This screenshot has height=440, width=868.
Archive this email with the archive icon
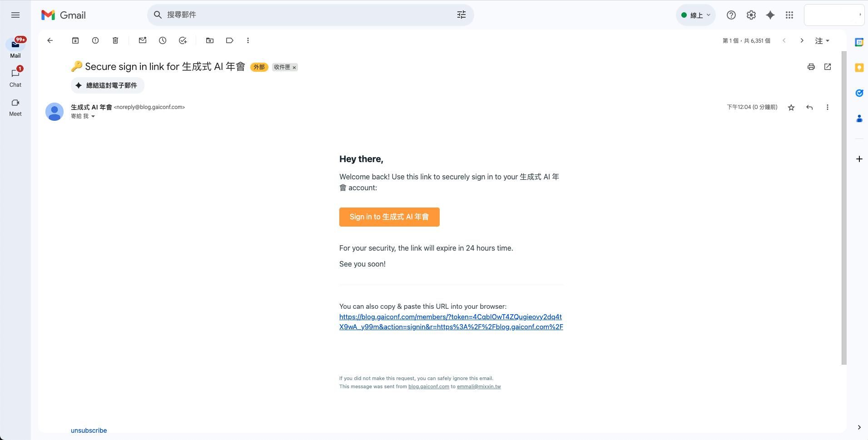coord(75,40)
